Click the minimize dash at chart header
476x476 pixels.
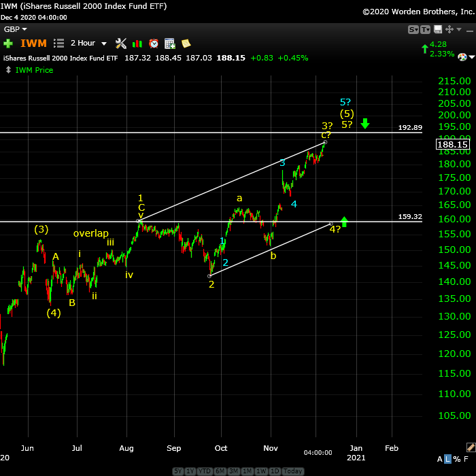click(x=469, y=31)
